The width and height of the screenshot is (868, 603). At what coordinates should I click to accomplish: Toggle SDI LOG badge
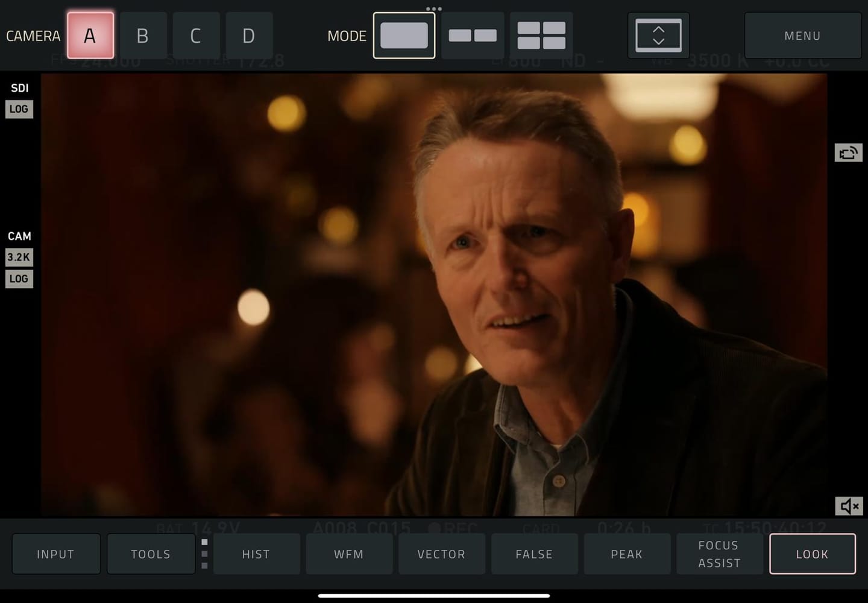(19, 109)
